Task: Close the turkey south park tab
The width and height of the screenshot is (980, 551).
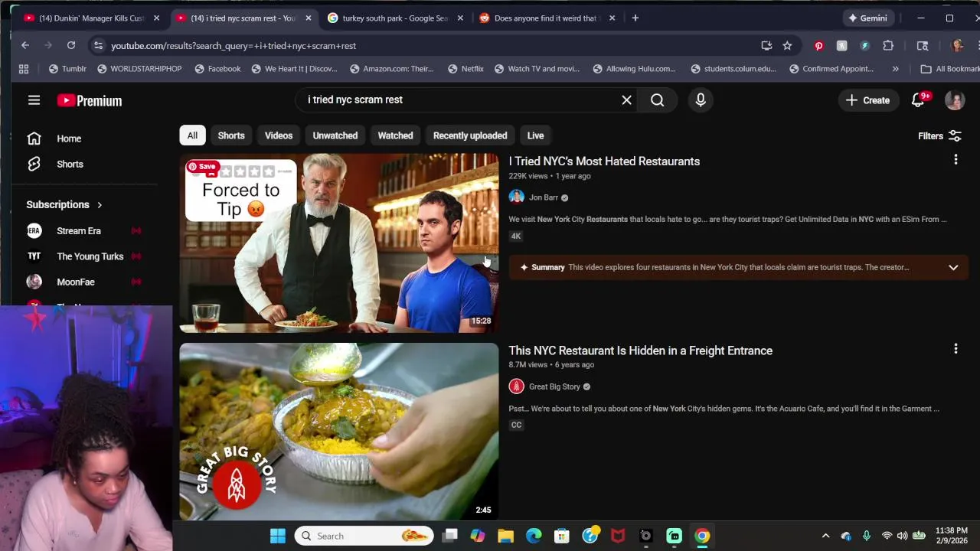Action: (460, 18)
